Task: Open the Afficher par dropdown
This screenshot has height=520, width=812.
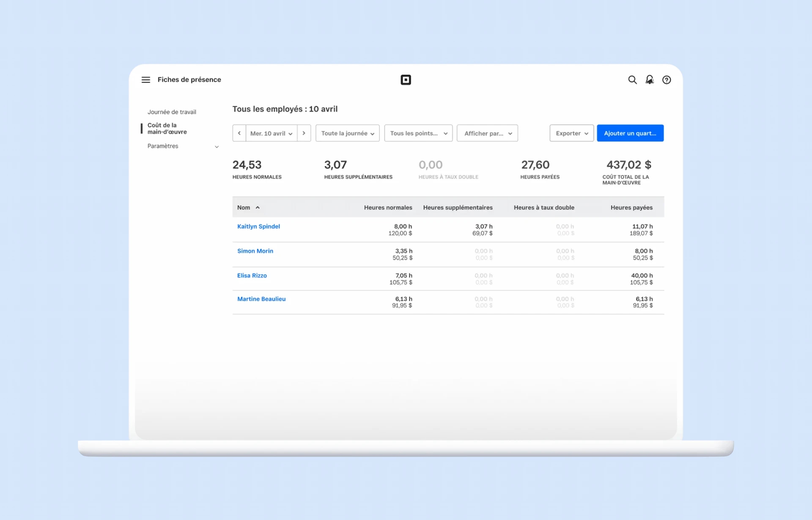Action: pos(487,133)
